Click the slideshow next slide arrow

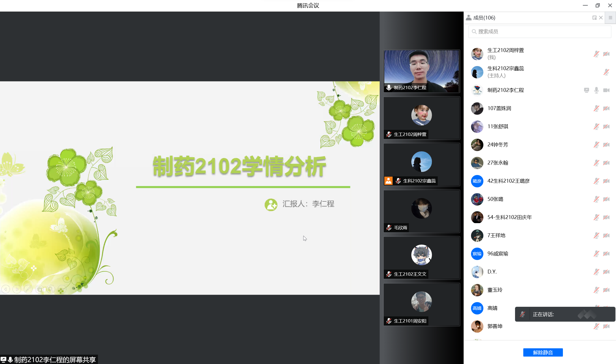click(x=17, y=289)
